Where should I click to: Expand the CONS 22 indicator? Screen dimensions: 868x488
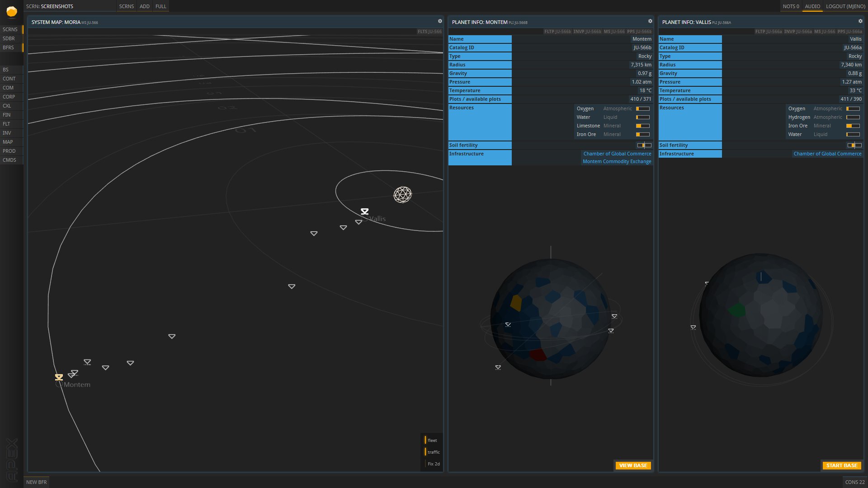click(x=855, y=482)
